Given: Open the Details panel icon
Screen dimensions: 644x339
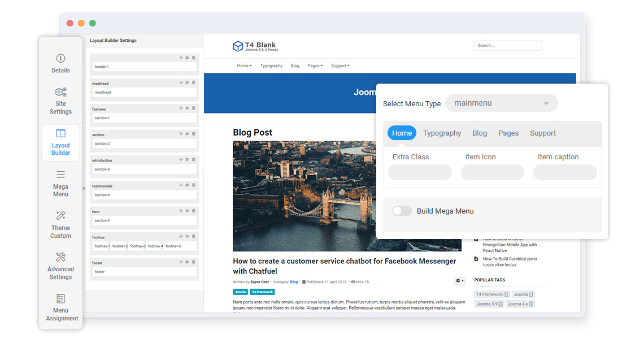Looking at the screenshot, I should coord(60,63).
